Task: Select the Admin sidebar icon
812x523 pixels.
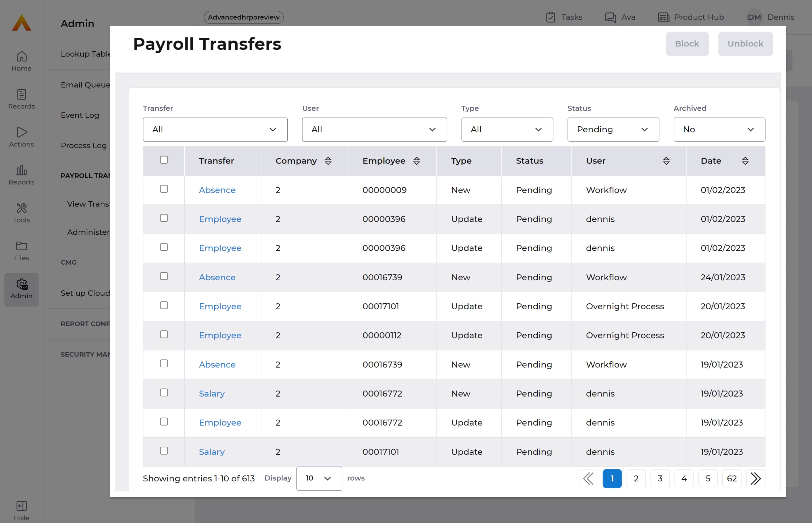Action: pyautogui.click(x=21, y=289)
